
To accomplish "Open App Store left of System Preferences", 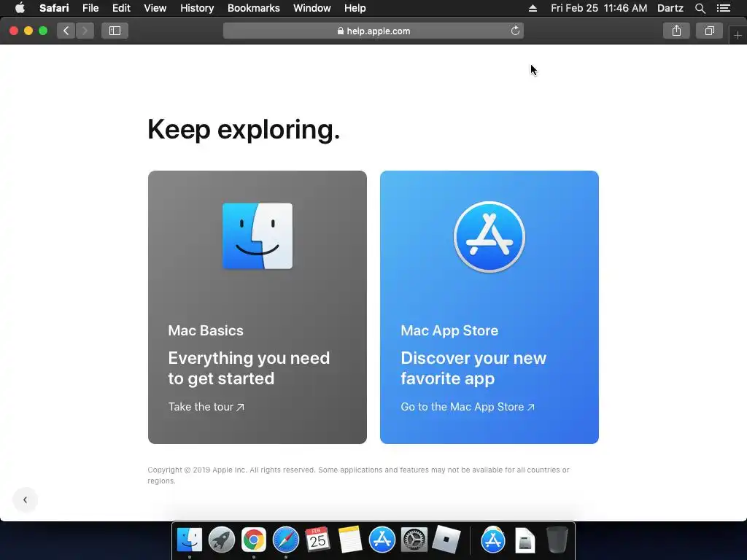I will click(x=382, y=540).
